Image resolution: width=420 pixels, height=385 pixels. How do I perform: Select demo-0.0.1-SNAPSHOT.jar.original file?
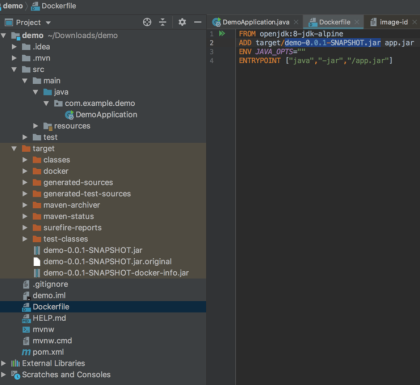[x=107, y=262]
